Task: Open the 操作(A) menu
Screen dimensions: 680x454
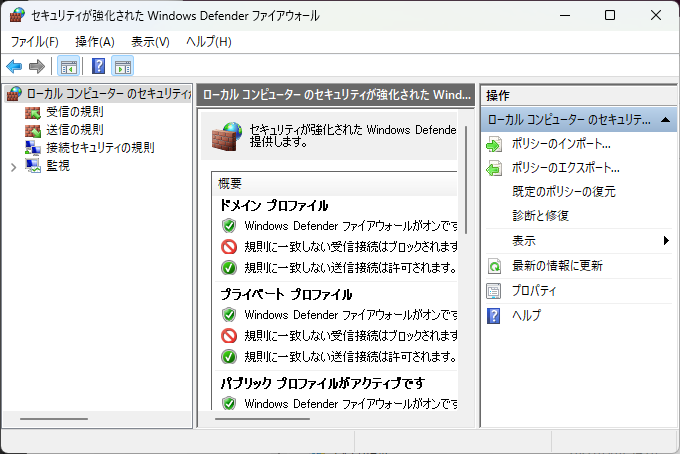Action: click(x=95, y=42)
